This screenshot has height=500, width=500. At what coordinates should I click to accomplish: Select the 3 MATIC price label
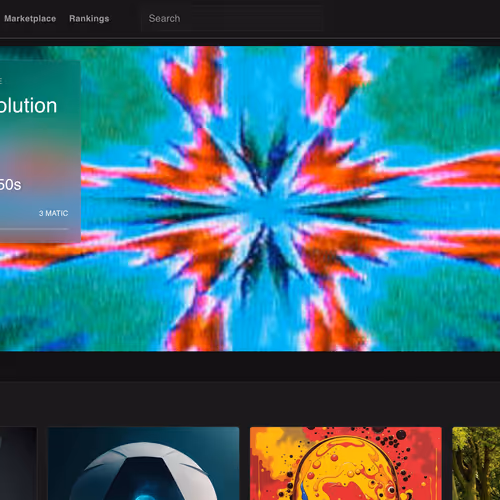point(53,213)
